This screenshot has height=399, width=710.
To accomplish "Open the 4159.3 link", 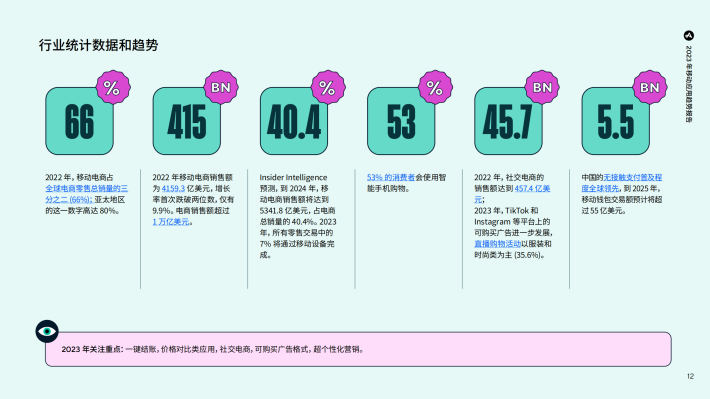I will click(x=173, y=188).
